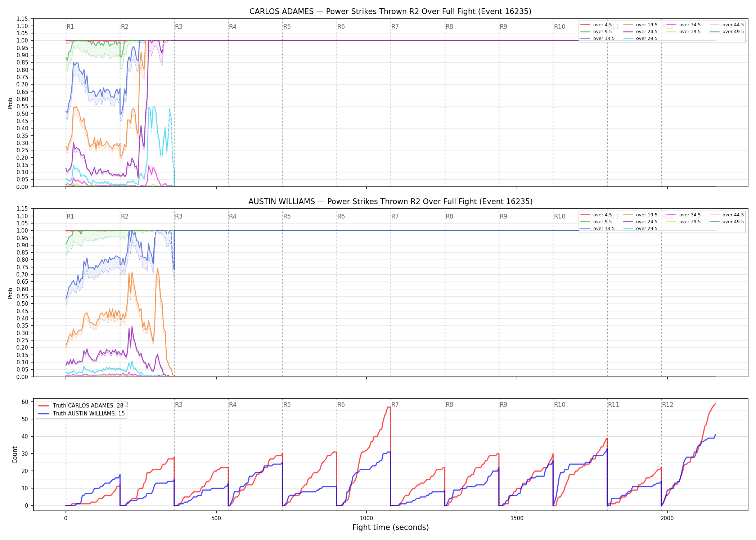
Task: Select 'over 39.5' in Austin Williams legend
Action: (684, 222)
